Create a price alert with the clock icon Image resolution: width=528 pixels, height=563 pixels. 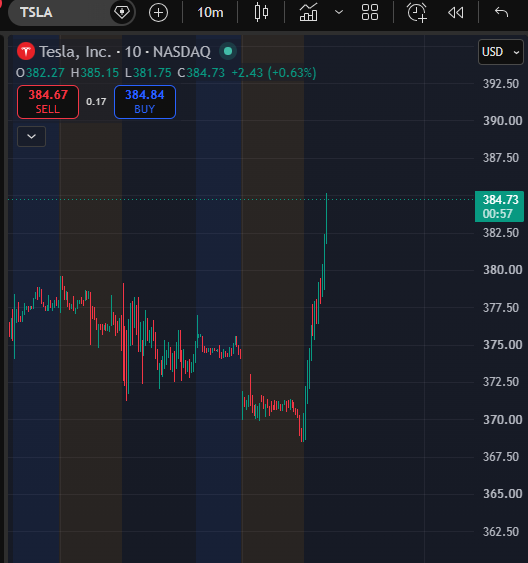coord(417,13)
